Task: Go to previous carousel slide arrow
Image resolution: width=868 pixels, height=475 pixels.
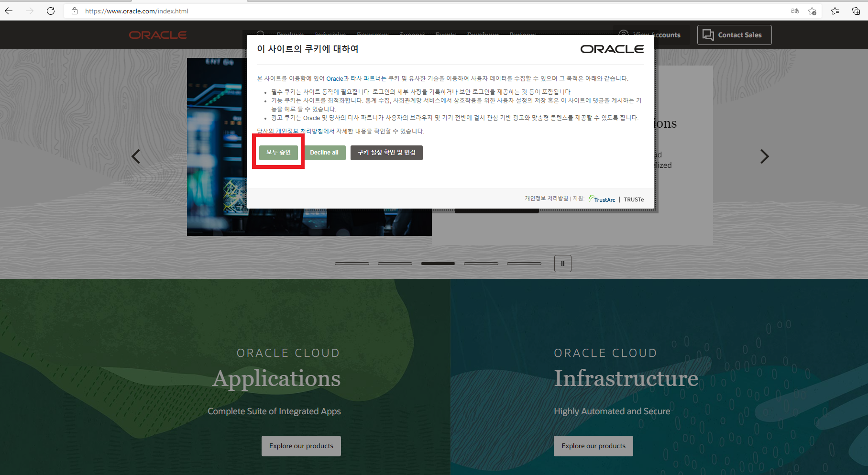Action: (136, 156)
